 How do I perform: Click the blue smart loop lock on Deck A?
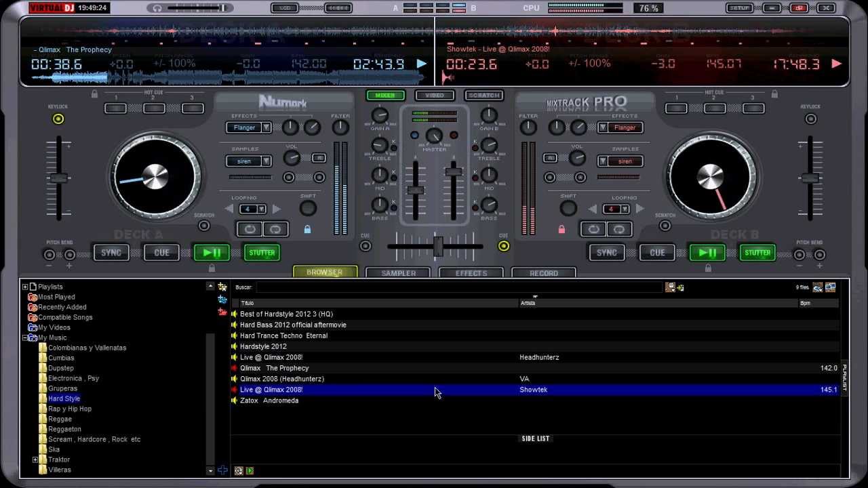(x=307, y=230)
